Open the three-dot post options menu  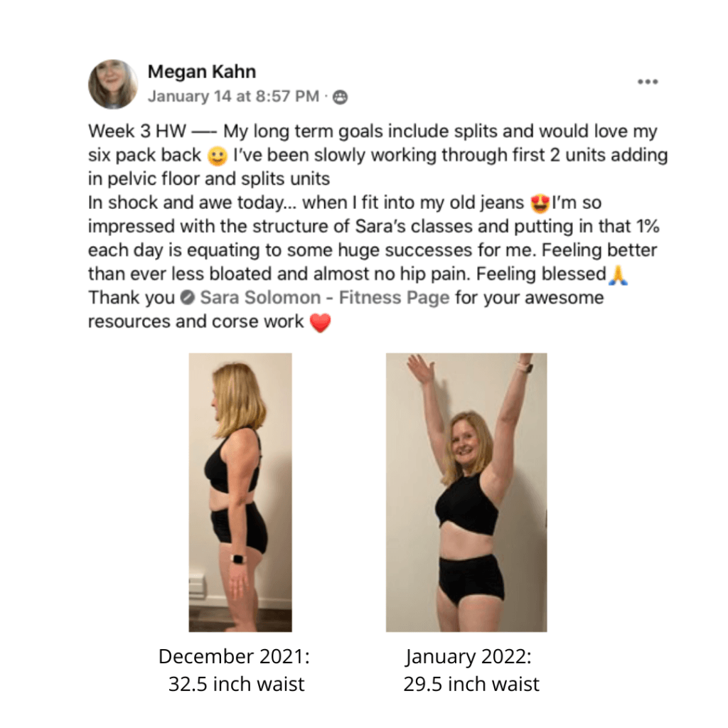[647, 82]
